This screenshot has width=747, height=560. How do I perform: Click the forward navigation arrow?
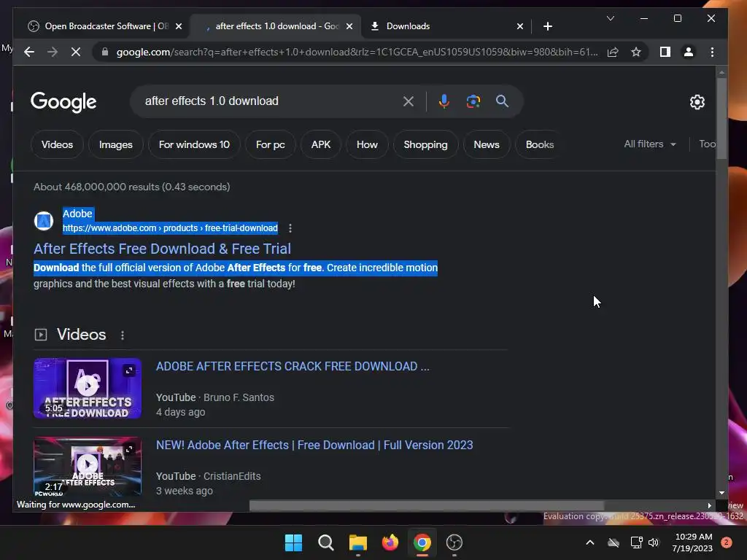tap(53, 52)
